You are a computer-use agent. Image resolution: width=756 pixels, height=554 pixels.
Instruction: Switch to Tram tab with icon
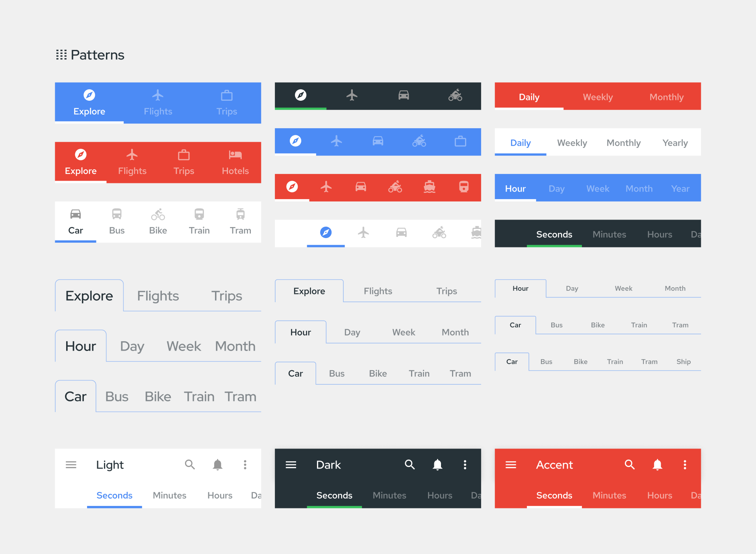(x=240, y=222)
